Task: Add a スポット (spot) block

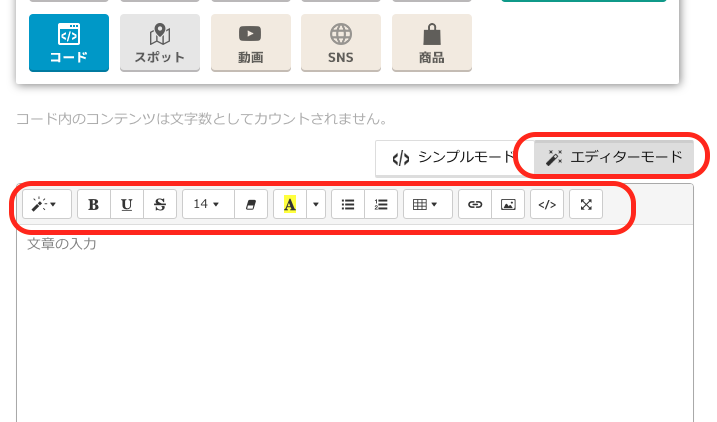Action: click(160, 43)
